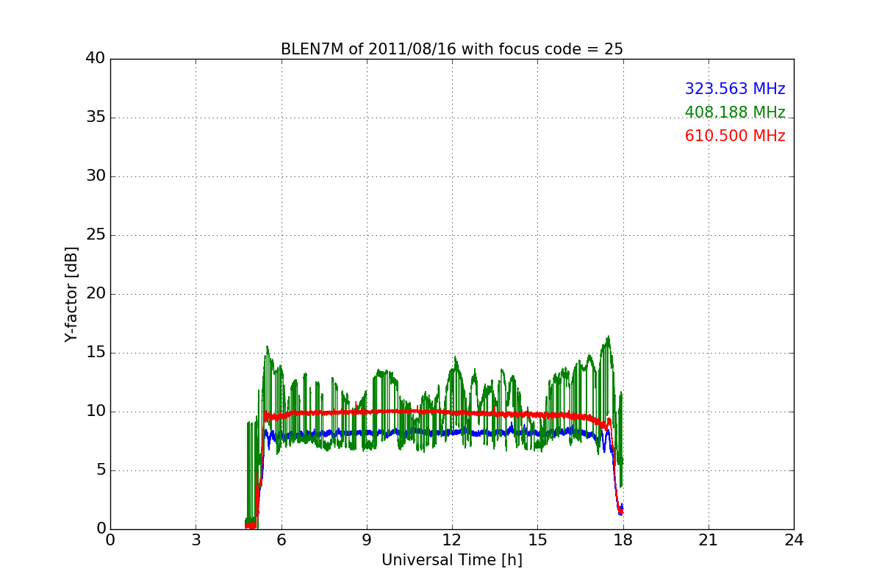
Task: Select the "323.563 MHz" legend label
Action: point(735,89)
